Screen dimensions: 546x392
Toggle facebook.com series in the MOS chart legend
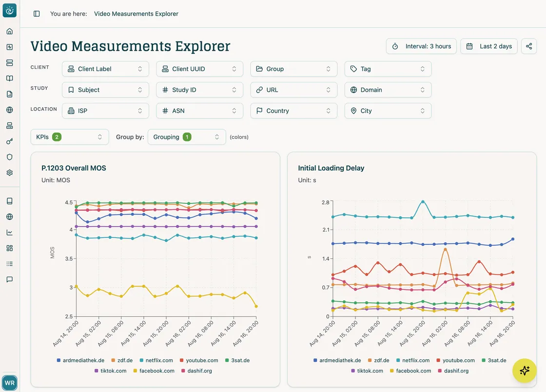click(x=154, y=371)
